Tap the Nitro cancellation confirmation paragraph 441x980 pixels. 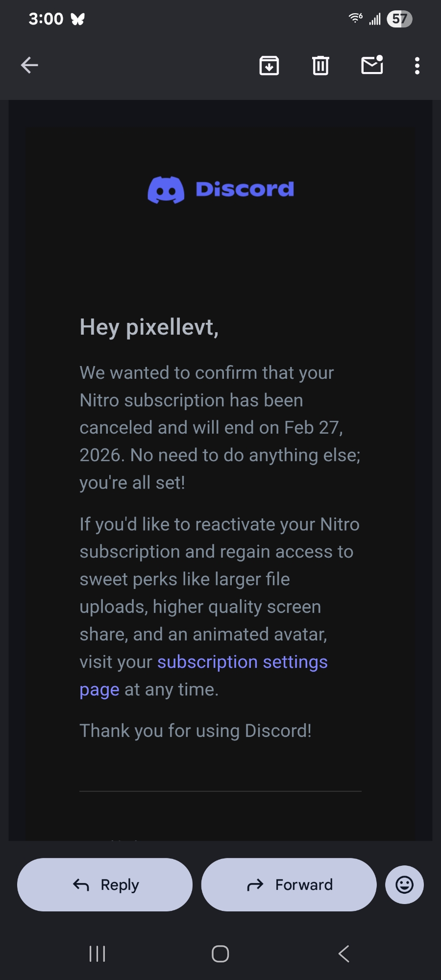(220, 427)
